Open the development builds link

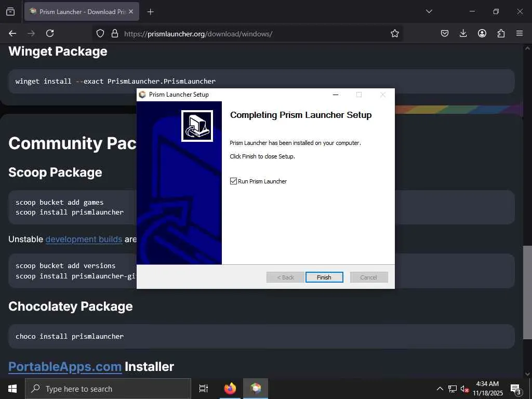click(x=84, y=239)
